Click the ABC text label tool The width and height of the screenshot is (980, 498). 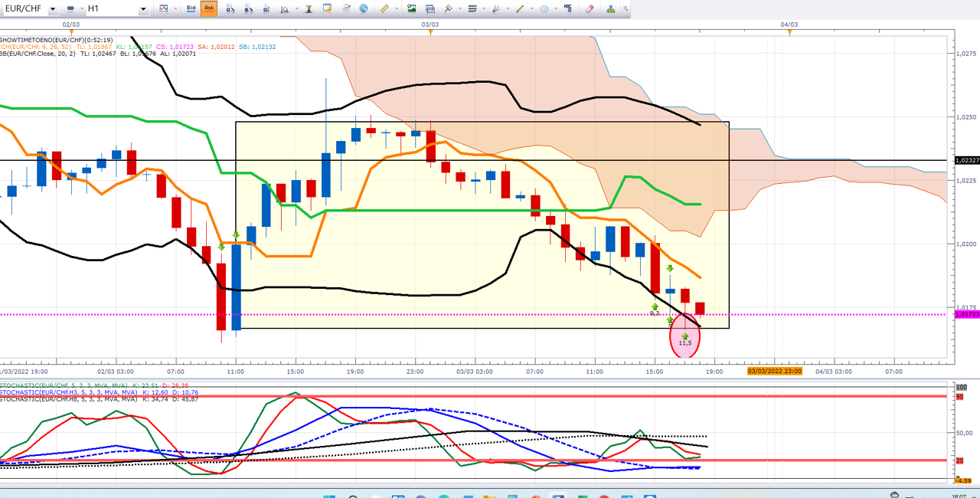pyautogui.click(x=568, y=8)
